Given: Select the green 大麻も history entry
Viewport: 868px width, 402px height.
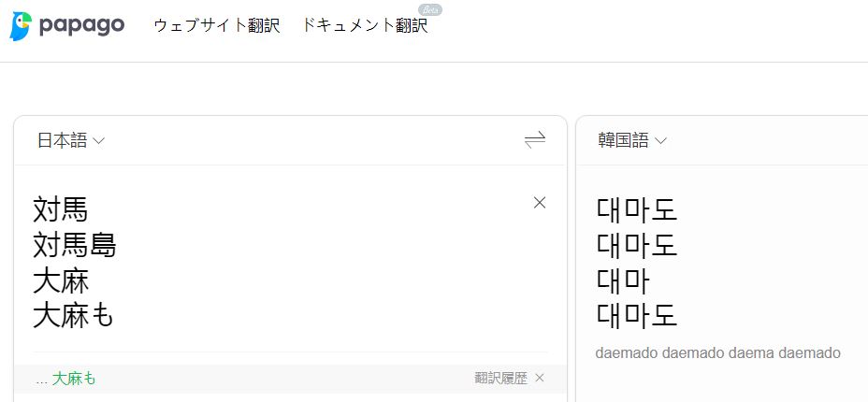Looking at the screenshot, I should tap(74, 379).
